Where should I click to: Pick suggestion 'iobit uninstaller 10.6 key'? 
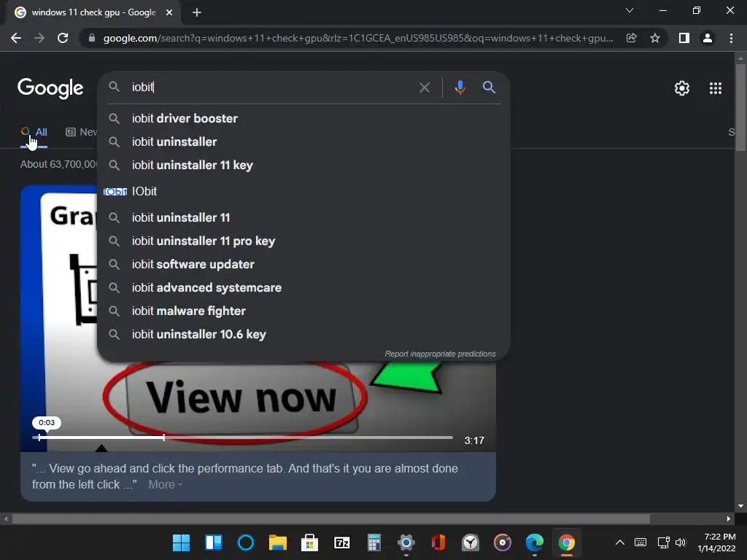point(303,334)
